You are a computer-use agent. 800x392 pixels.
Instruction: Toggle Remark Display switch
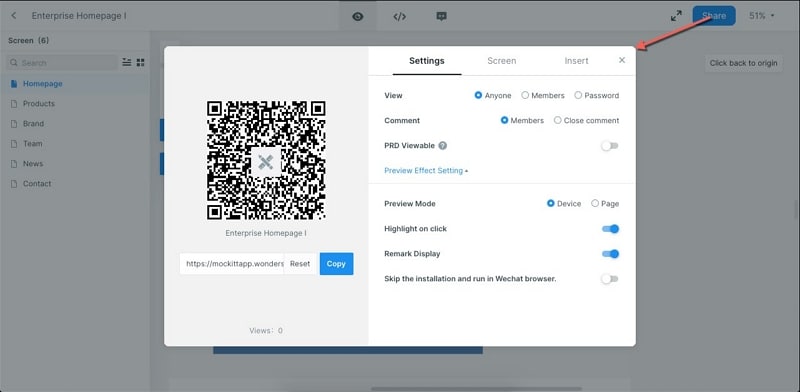[610, 254]
